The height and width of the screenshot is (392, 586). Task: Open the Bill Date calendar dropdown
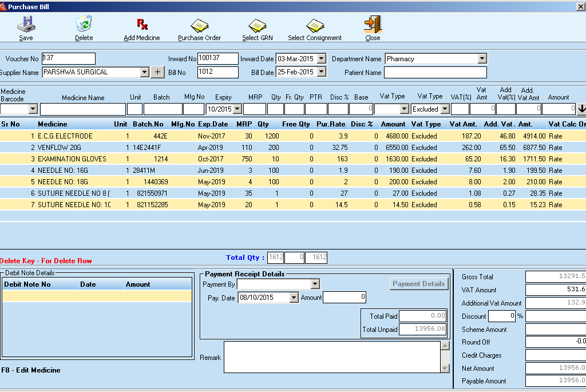320,73
